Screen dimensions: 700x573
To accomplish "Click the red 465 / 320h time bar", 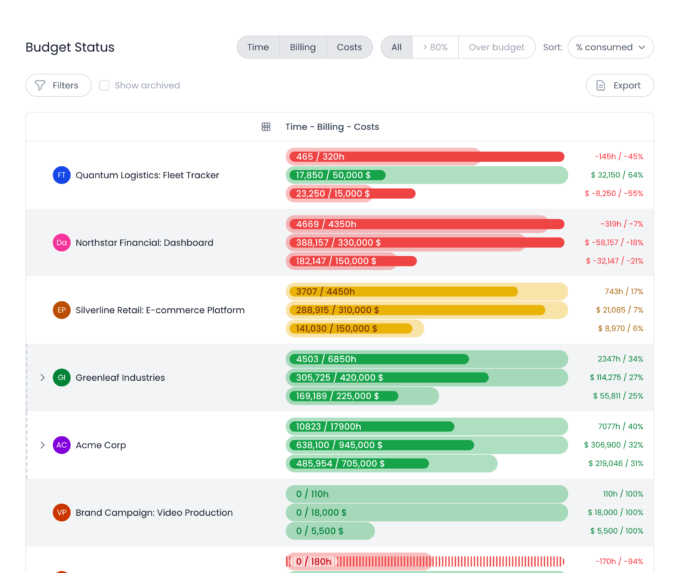I will 425,157.
